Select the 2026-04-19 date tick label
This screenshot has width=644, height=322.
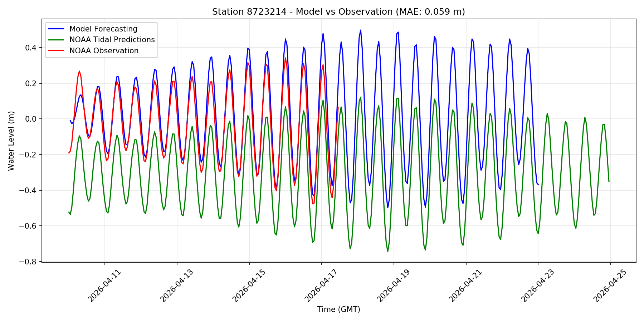pos(394,286)
